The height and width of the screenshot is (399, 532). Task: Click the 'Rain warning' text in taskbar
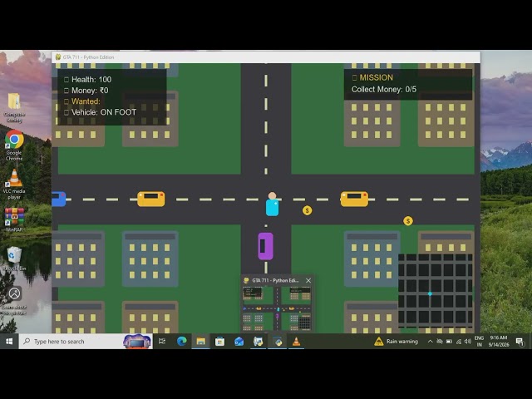[x=402, y=342]
